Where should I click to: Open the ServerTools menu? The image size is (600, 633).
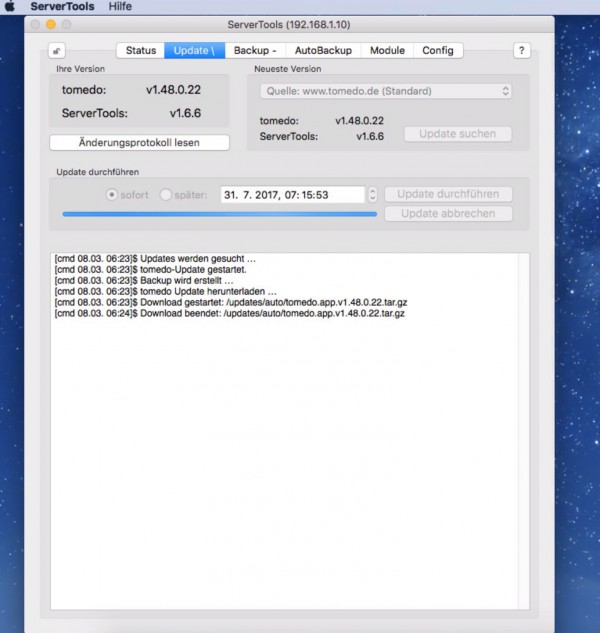[x=63, y=6]
